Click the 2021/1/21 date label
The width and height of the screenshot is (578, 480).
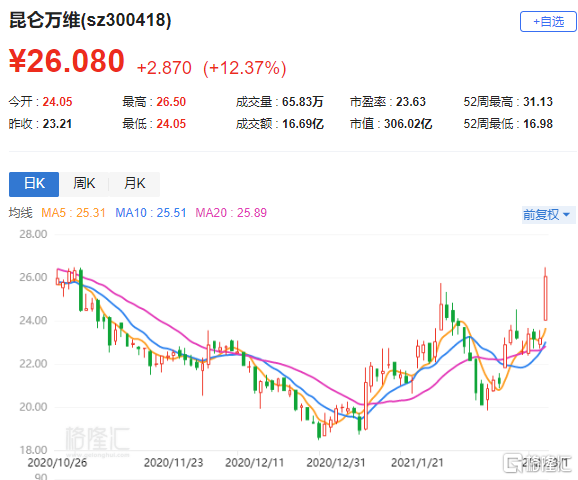[417, 463]
